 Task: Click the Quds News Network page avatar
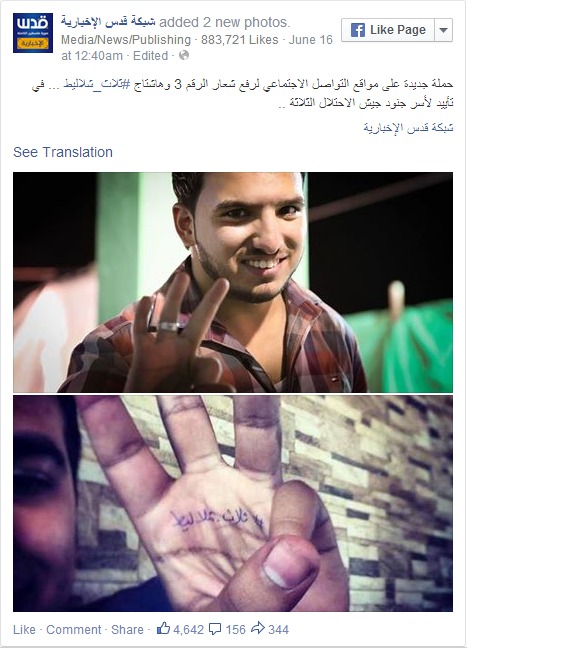[33, 33]
